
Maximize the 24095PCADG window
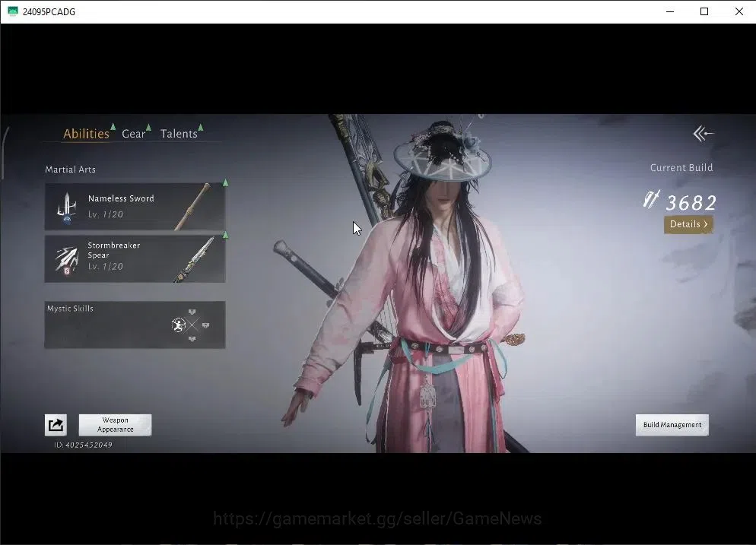[x=704, y=11]
